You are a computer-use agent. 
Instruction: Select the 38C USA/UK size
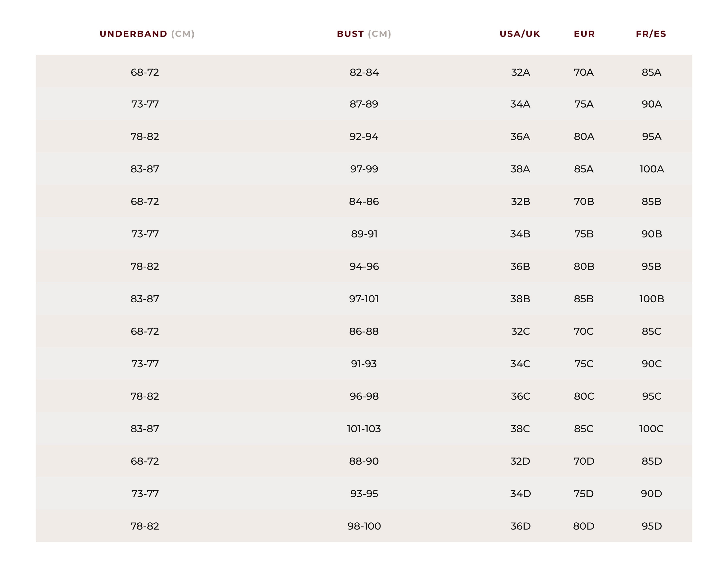[x=520, y=428]
